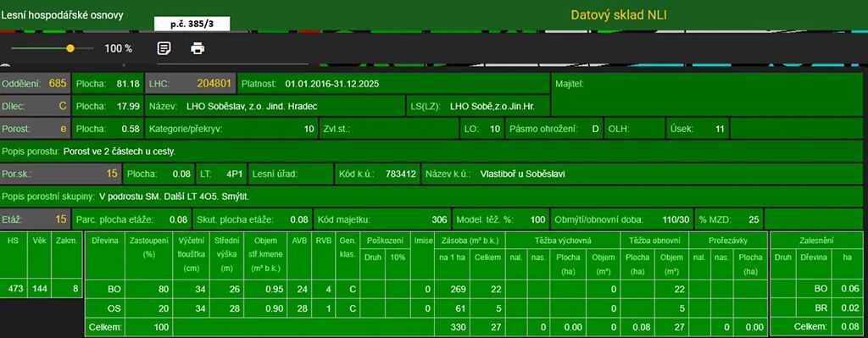Screen dimensions: 868x338
Task: Select LHC code 204801
Action: tap(214, 84)
